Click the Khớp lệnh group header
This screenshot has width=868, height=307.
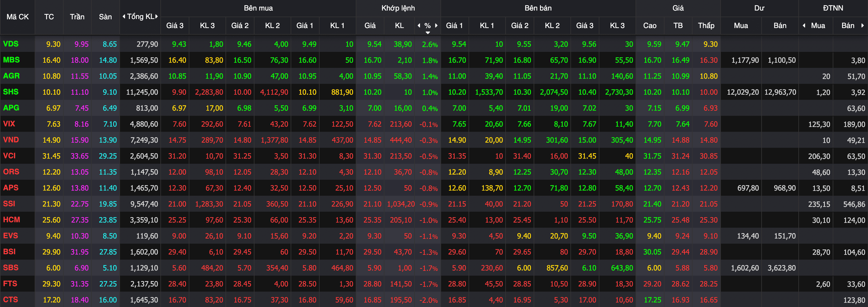click(398, 8)
